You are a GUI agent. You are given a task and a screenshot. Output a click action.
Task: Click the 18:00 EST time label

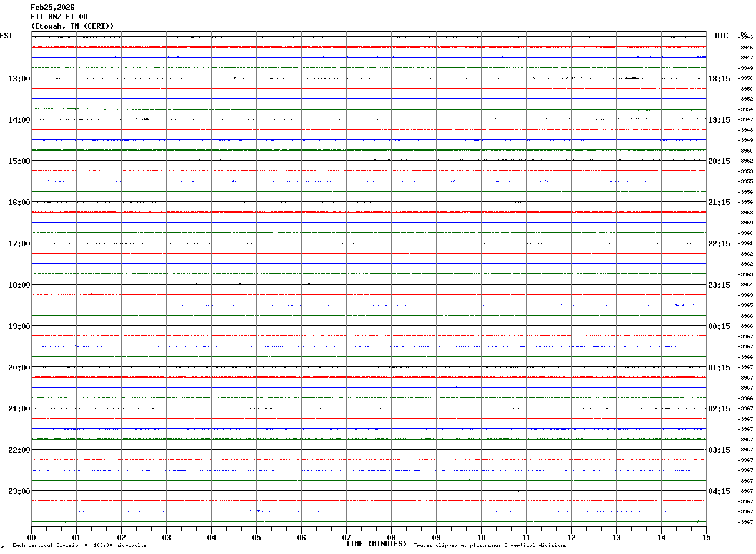pyautogui.click(x=19, y=285)
